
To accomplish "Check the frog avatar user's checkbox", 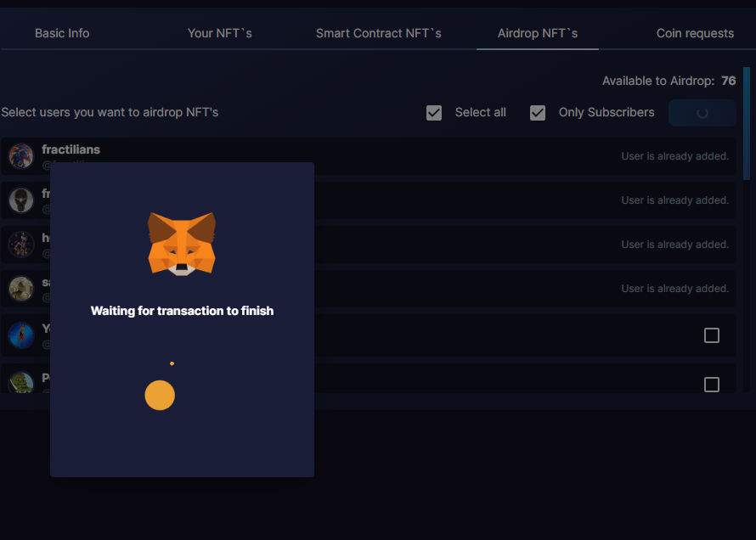I will (712, 385).
